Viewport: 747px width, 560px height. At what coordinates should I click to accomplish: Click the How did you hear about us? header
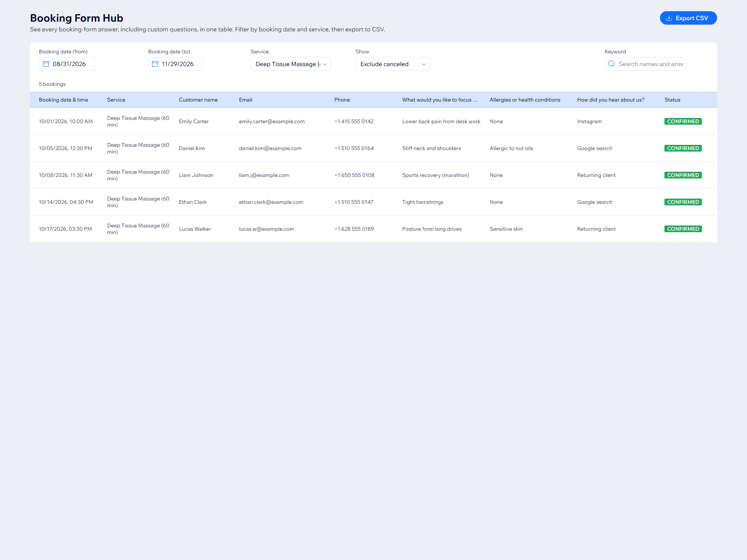tap(611, 100)
